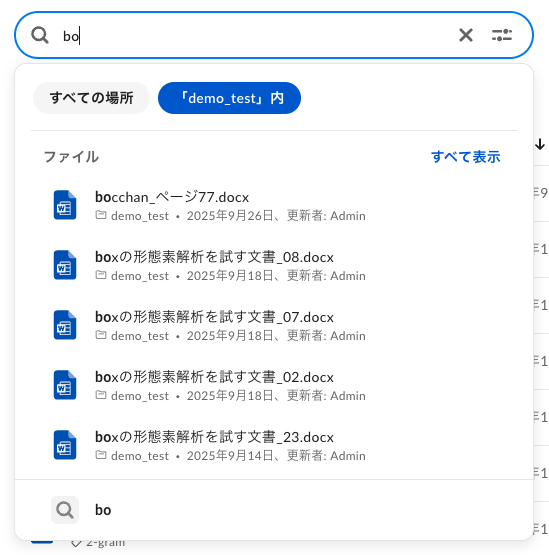Click Word icon of 文書_02.docx

pos(65,385)
